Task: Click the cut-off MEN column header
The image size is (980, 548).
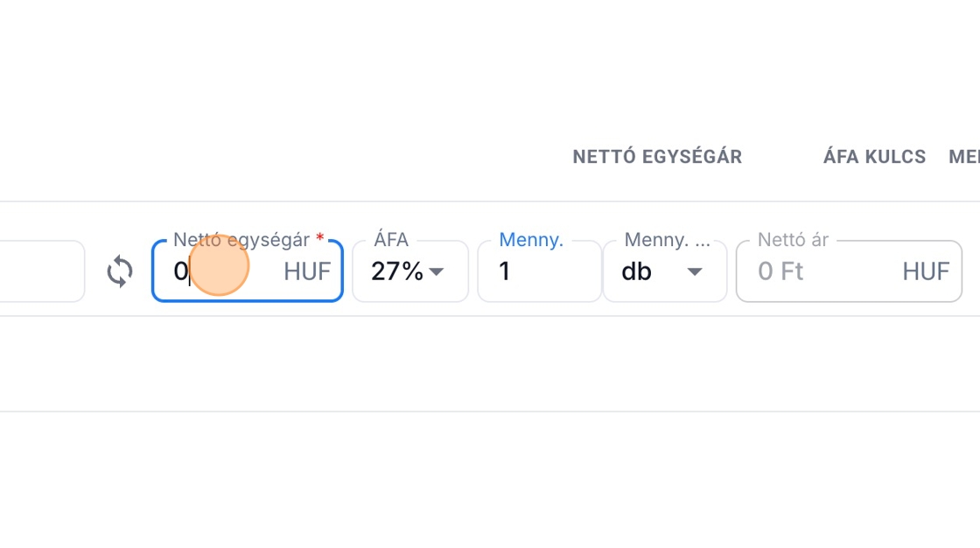Action: [964, 157]
